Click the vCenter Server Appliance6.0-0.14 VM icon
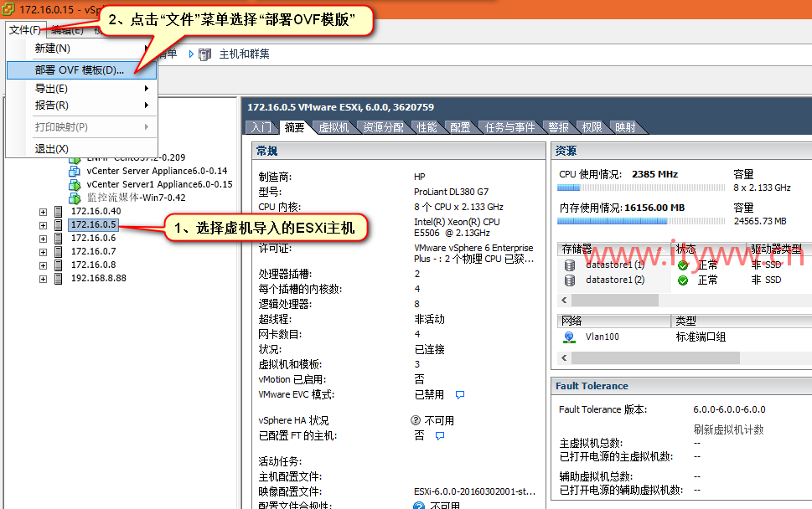 tap(75, 172)
